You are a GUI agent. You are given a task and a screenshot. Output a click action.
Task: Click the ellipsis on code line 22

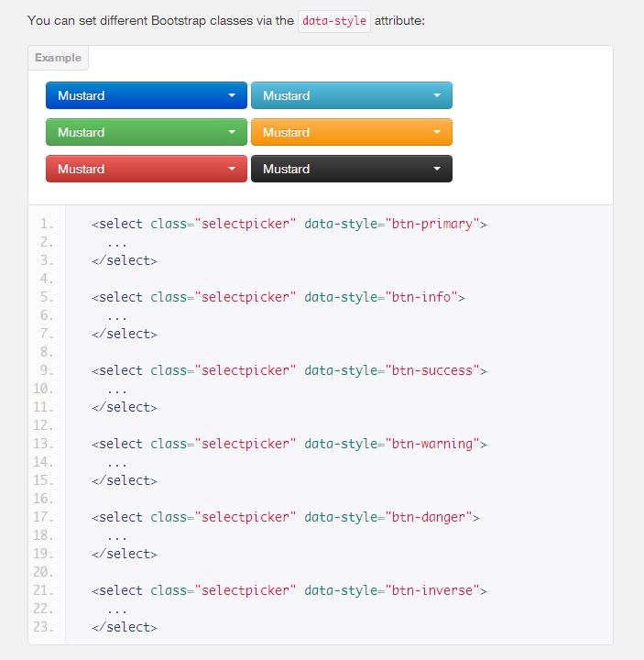(117, 611)
